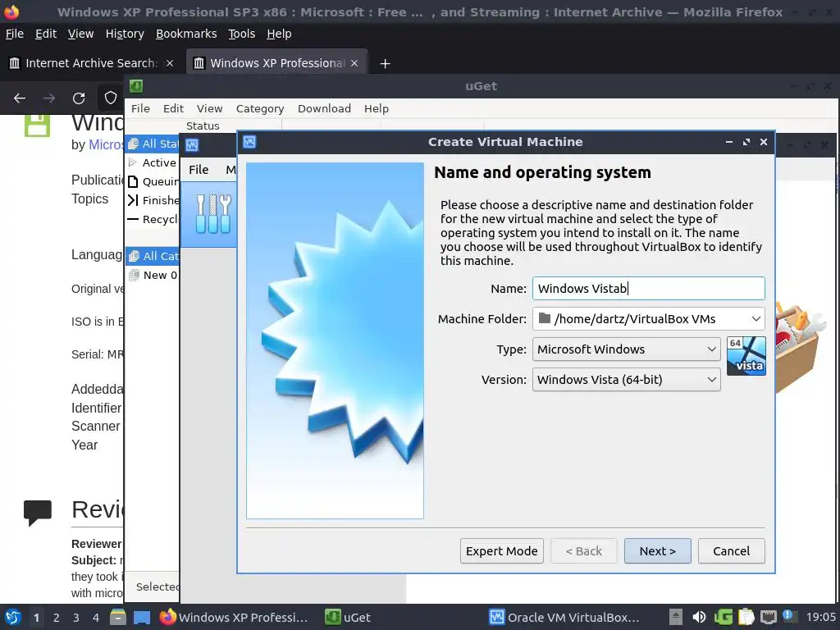Image resolution: width=840 pixels, height=630 pixels.
Task: Select All Category in uGet
Action: (153, 256)
